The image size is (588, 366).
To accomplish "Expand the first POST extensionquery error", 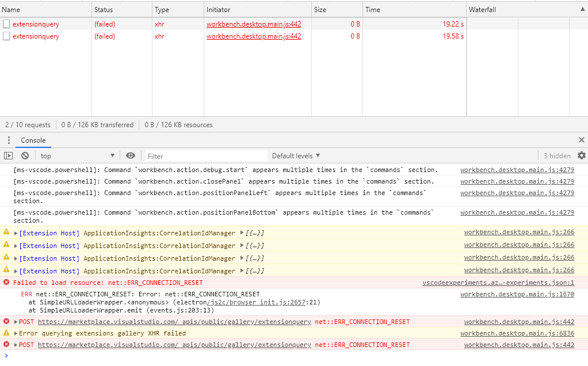I will 16,322.
